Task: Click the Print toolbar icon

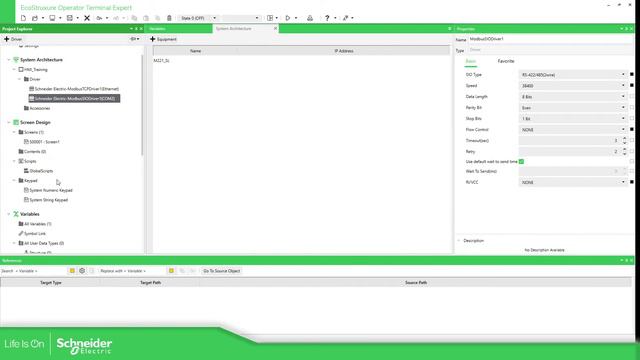Action: pos(310,18)
